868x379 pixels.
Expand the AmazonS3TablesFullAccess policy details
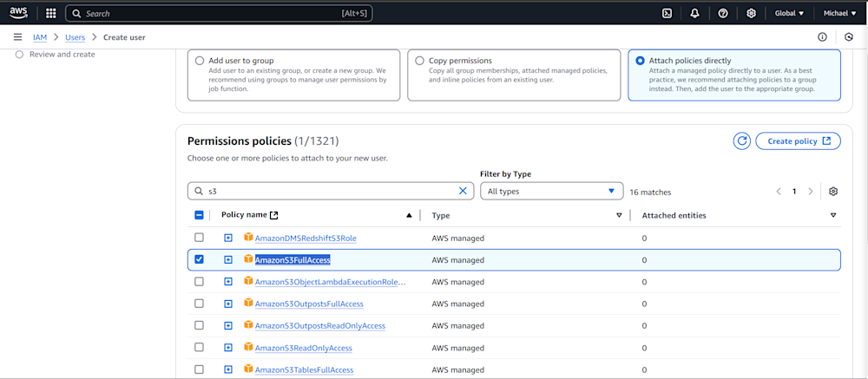pos(228,369)
